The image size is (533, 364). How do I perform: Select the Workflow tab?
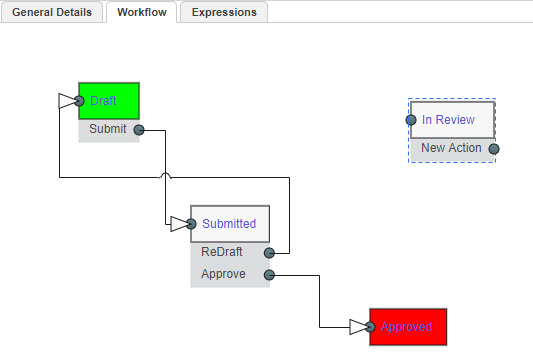pos(142,12)
